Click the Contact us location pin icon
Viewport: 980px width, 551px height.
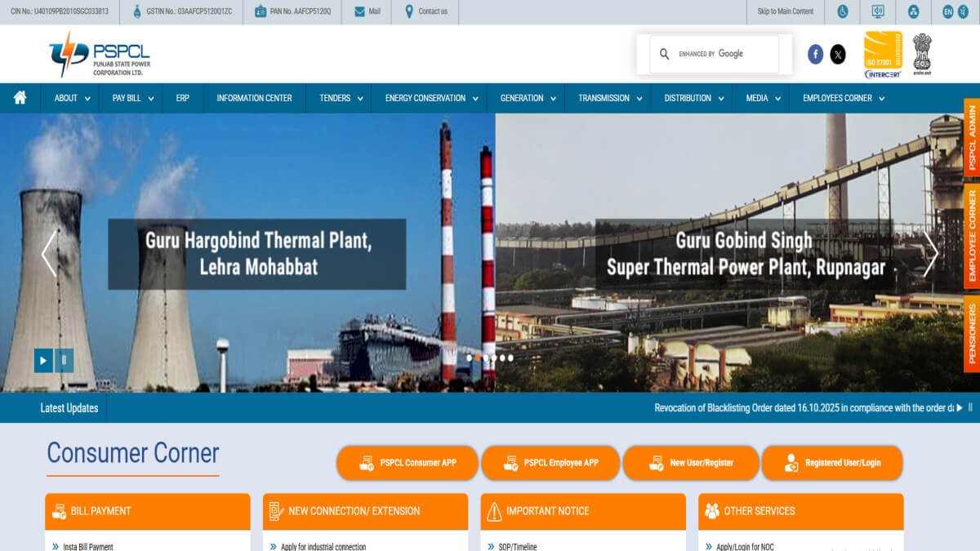click(x=409, y=11)
